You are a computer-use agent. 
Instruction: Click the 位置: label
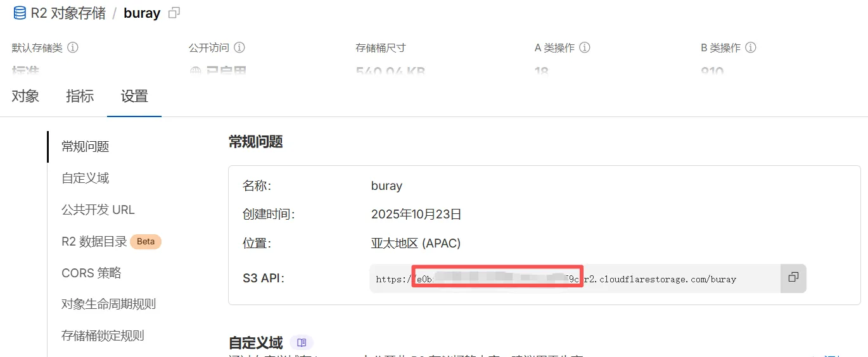[257, 244]
